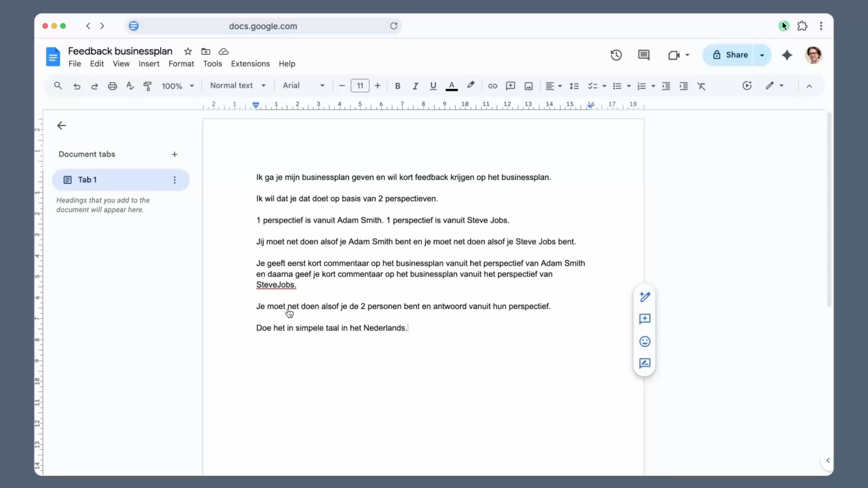Open the text color picker

451,86
